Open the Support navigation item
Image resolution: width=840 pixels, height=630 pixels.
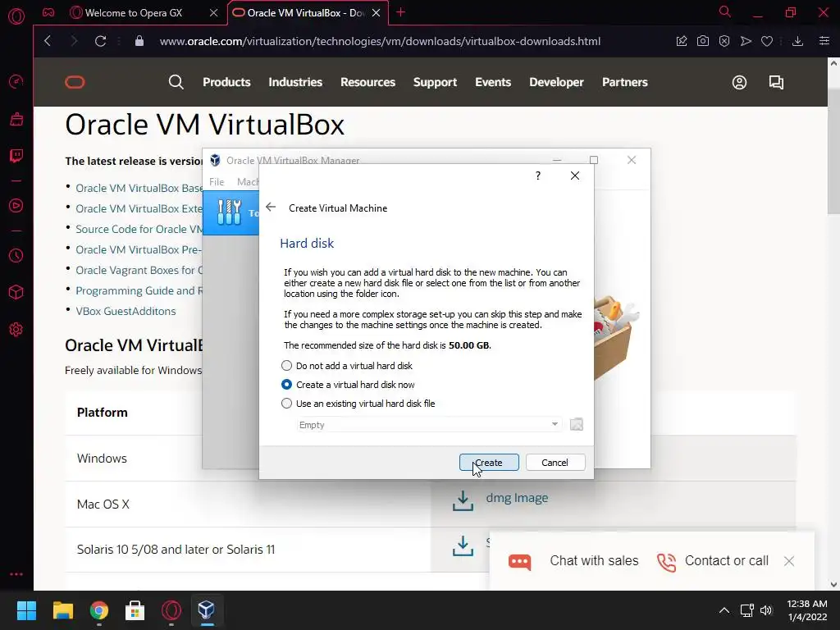435,82
